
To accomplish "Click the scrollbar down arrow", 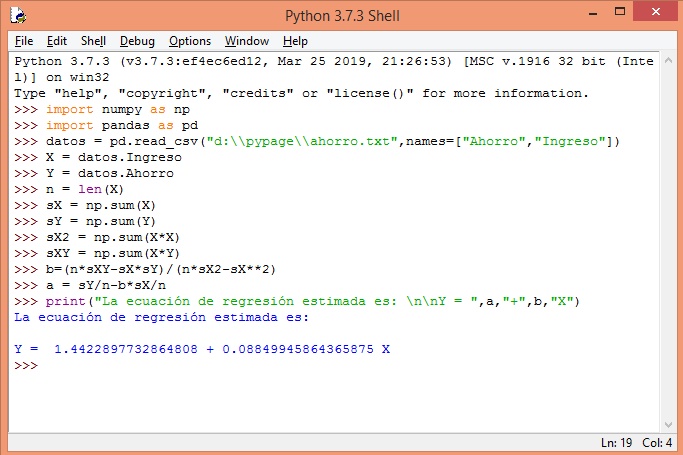I will click(668, 425).
